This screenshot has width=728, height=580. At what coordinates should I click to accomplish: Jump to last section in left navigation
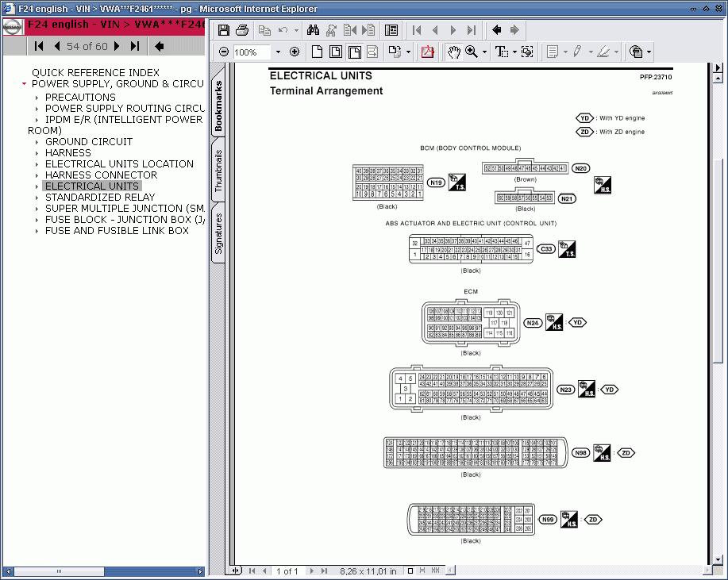[x=135, y=46]
